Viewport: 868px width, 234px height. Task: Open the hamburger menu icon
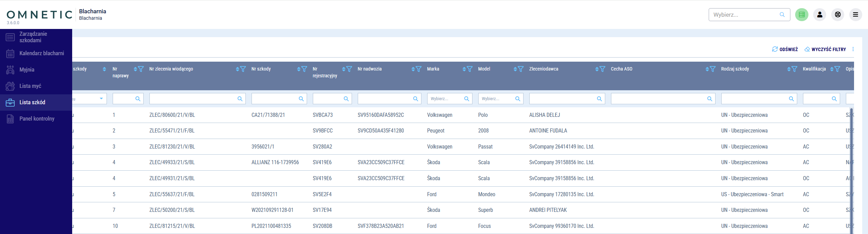855,15
